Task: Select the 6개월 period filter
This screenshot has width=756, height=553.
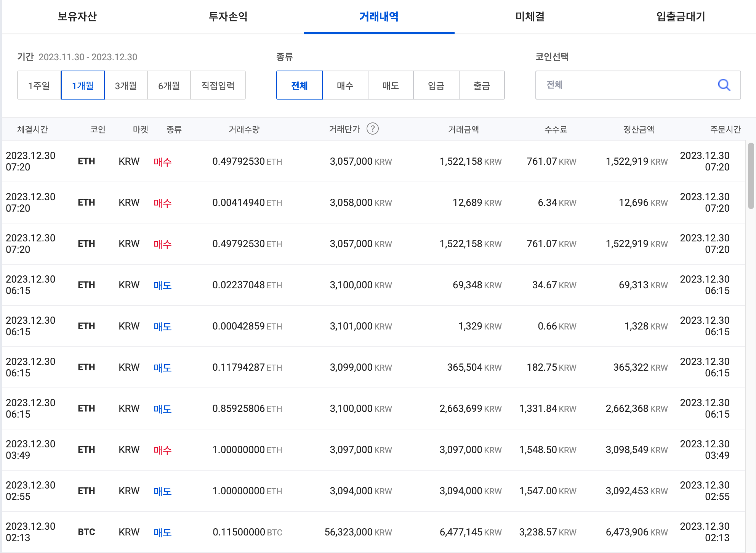Action: tap(169, 85)
